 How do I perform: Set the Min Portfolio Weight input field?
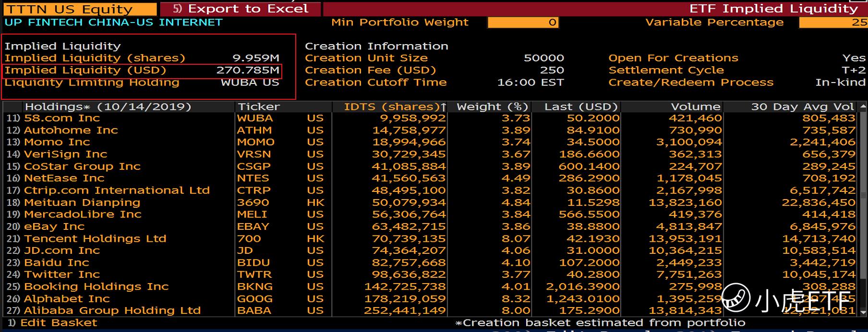point(523,23)
